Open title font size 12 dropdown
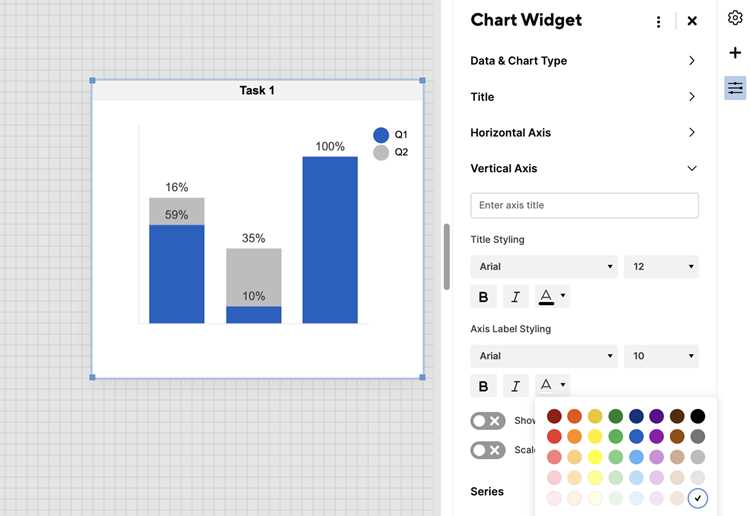Screen dimensions: 750x516 661,266
